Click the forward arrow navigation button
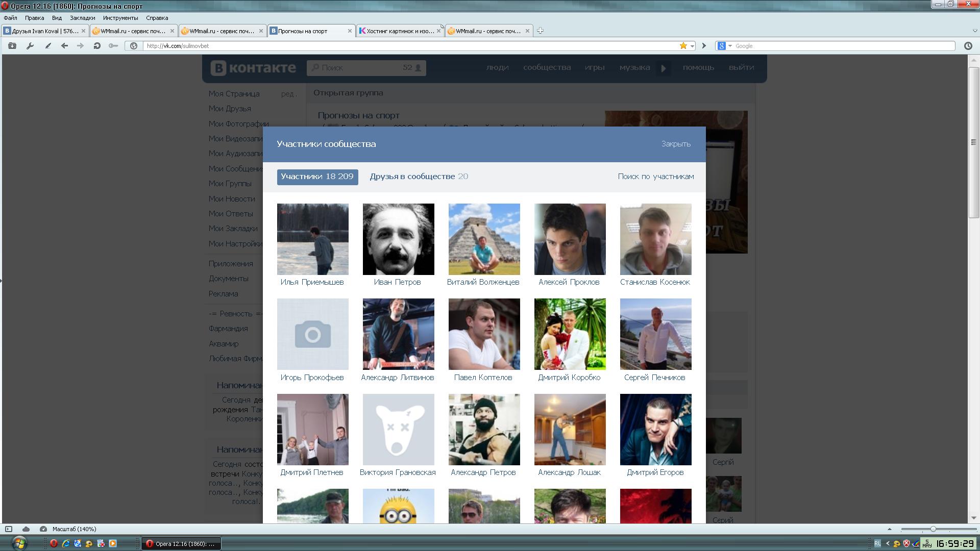 (80, 46)
